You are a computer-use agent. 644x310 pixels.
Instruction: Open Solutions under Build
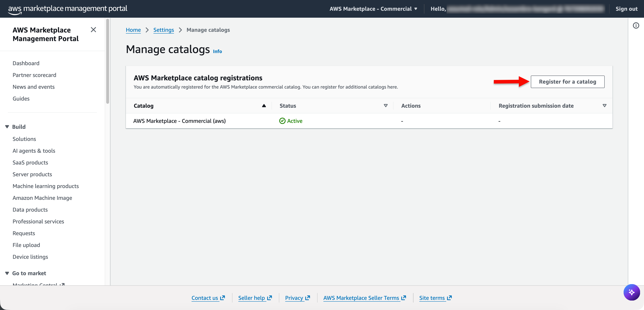(x=24, y=139)
